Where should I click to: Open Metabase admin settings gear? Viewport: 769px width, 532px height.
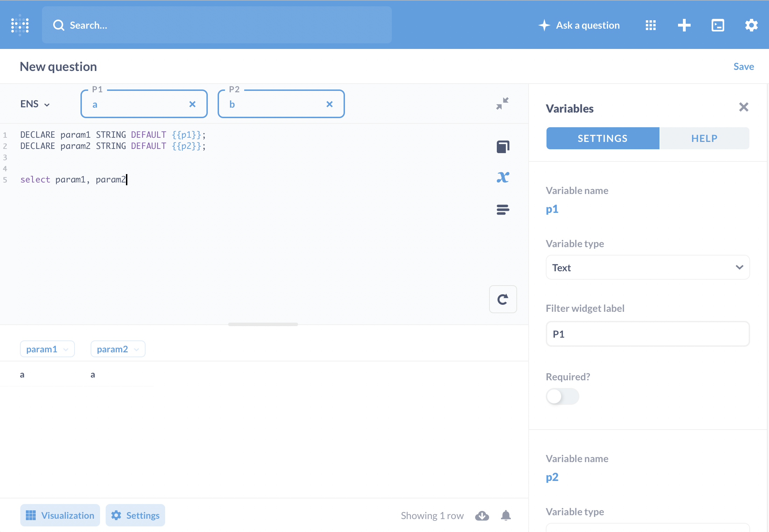point(751,25)
